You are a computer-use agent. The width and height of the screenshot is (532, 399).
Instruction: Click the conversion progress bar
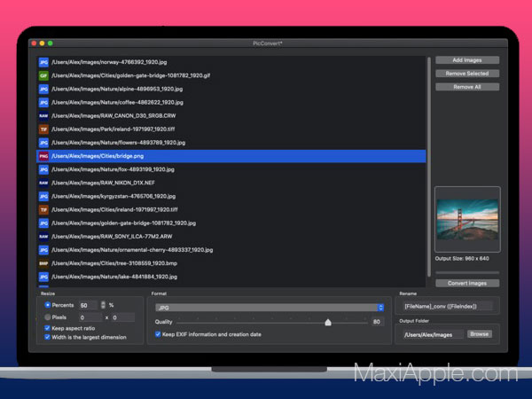[467, 272]
